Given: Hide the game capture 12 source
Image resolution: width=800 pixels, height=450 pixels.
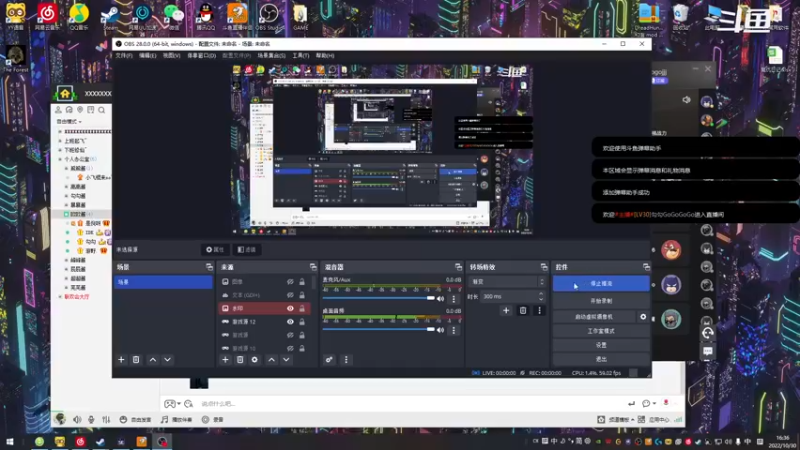Looking at the screenshot, I should 290,322.
